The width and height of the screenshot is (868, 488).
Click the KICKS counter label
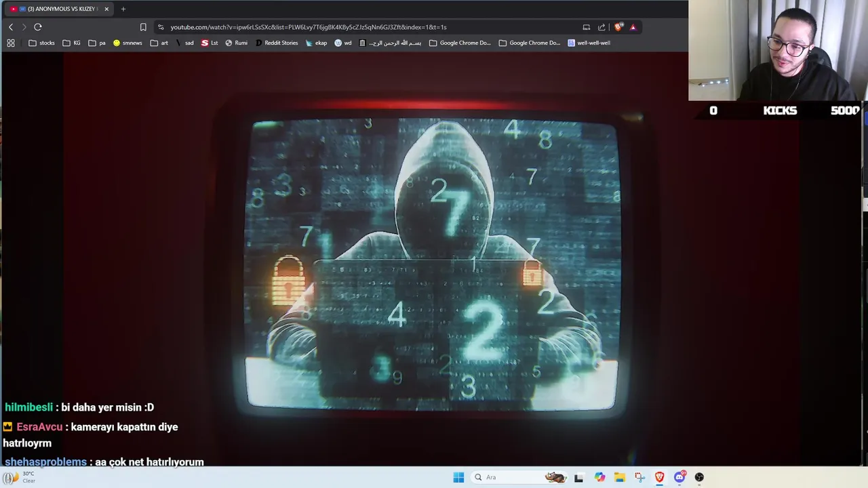[780, 110]
